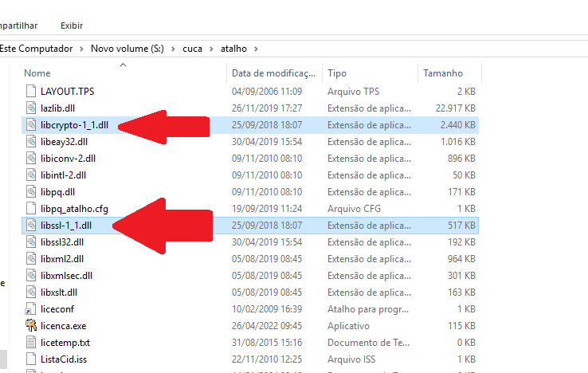
Task: Click the libiconv-2.dll file icon
Action: click(31, 159)
